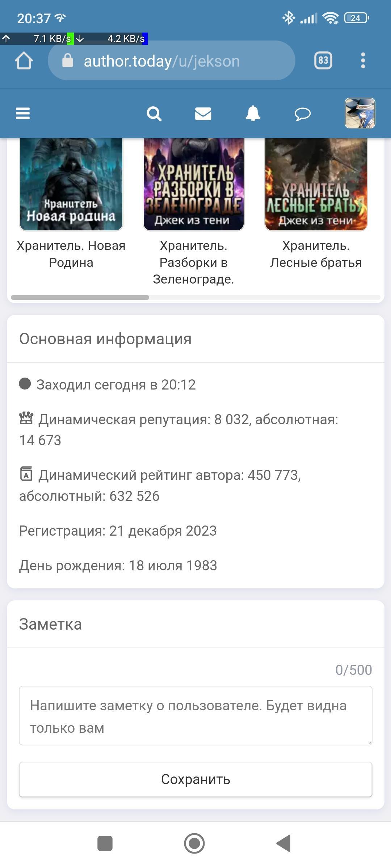391x868 pixels.
Task: Open browser three-dot overflow menu
Action: click(x=363, y=60)
